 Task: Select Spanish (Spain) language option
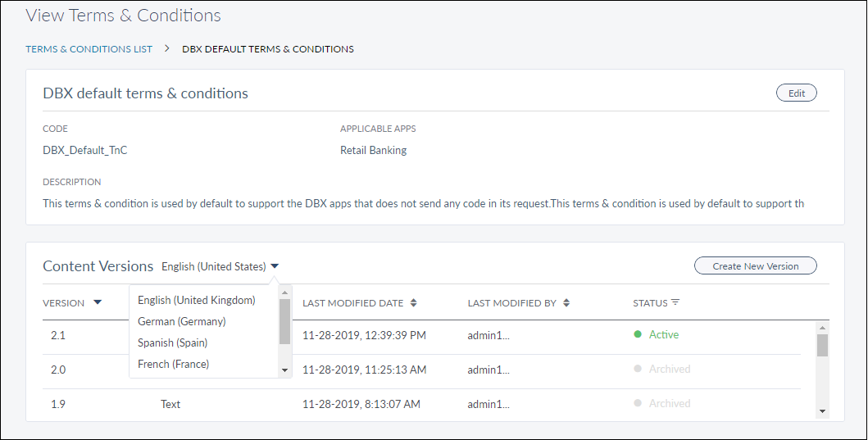tap(172, 342)
